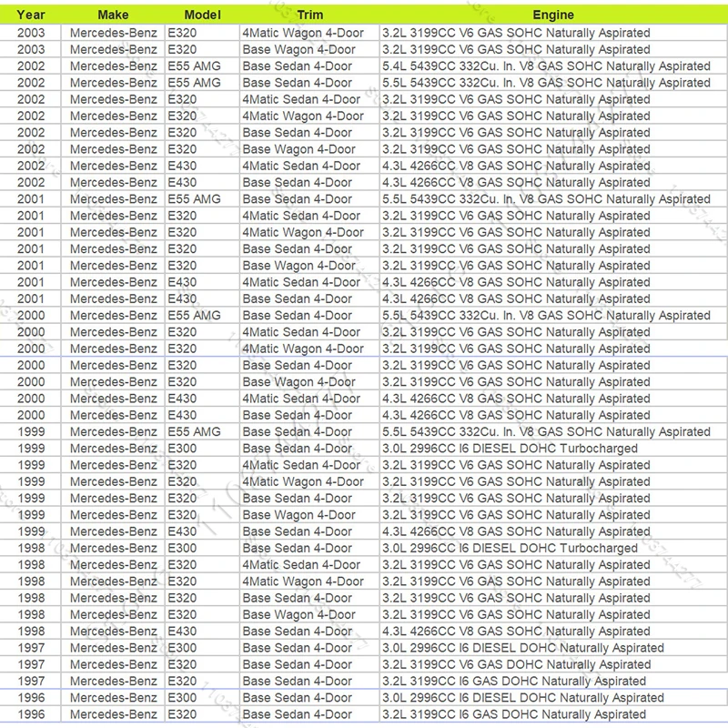Click the Model column header
The height and width of the screenshot is (728, 728).
point(202,15)
